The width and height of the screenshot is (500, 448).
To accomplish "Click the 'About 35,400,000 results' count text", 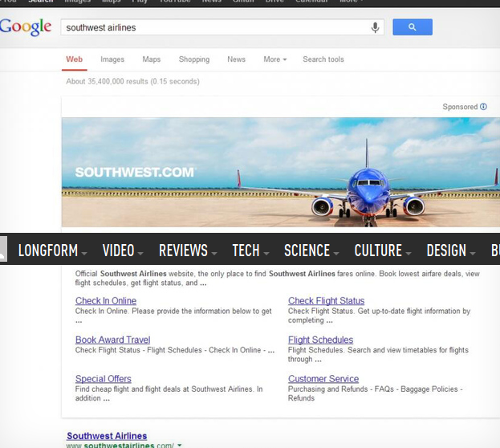I will tap(132, 81).
